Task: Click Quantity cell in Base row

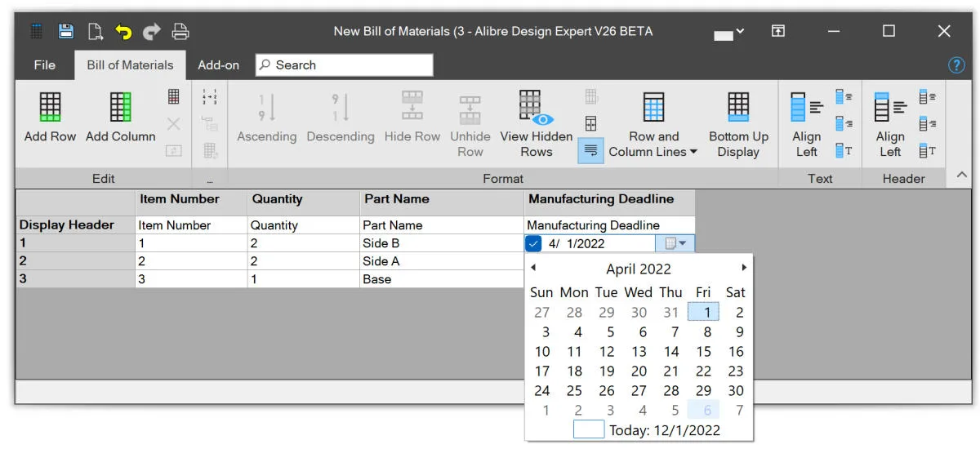Action: click(x=304, y=279)
